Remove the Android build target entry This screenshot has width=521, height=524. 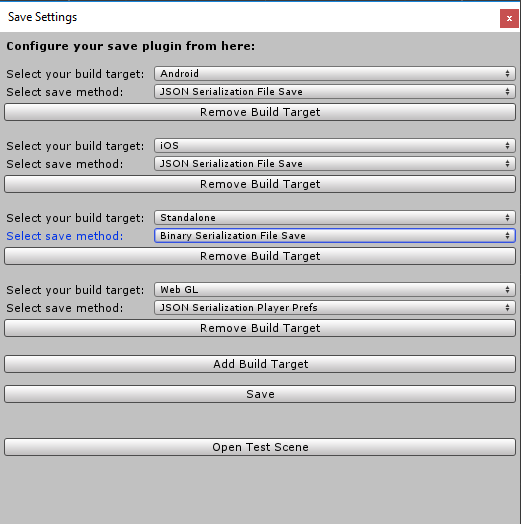click(x=260, y=112)
